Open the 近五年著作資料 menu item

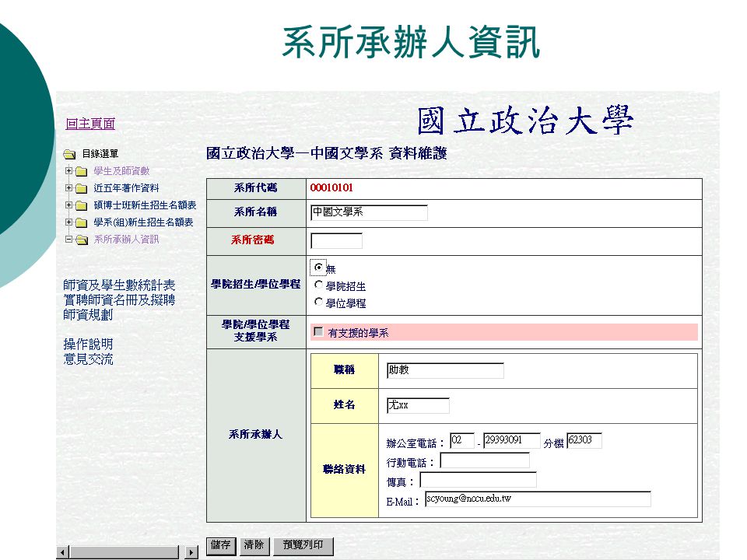[126, 188]
